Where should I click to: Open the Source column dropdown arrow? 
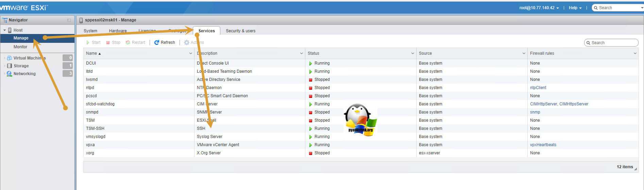coord(524,53)
